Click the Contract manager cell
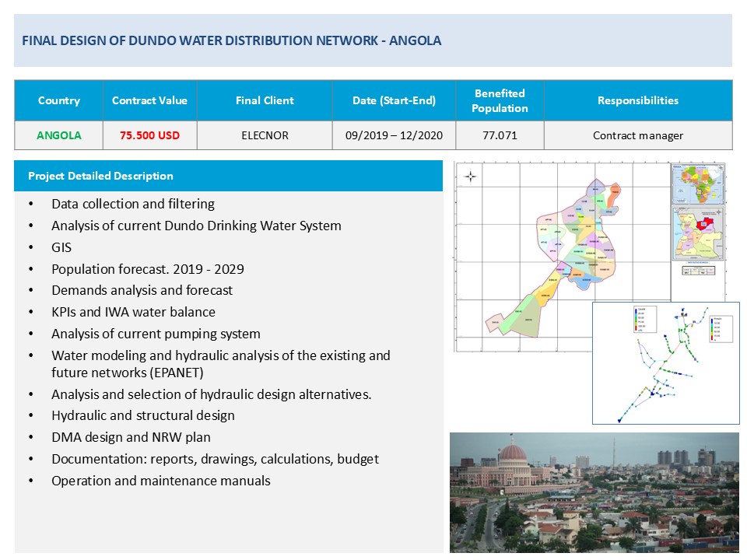Viewport: 747px width, 560px height. click(x=637, y=135)
